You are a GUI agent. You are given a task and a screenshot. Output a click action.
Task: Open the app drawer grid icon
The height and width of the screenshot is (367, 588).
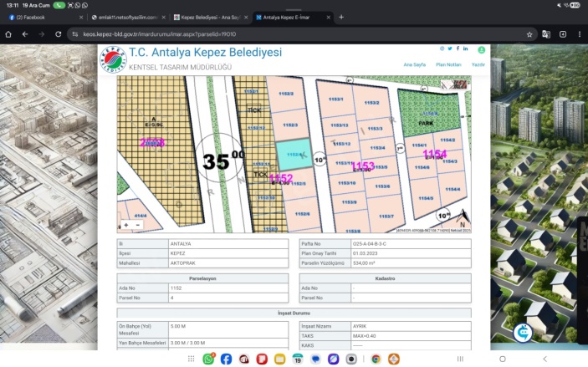[191, 359]
